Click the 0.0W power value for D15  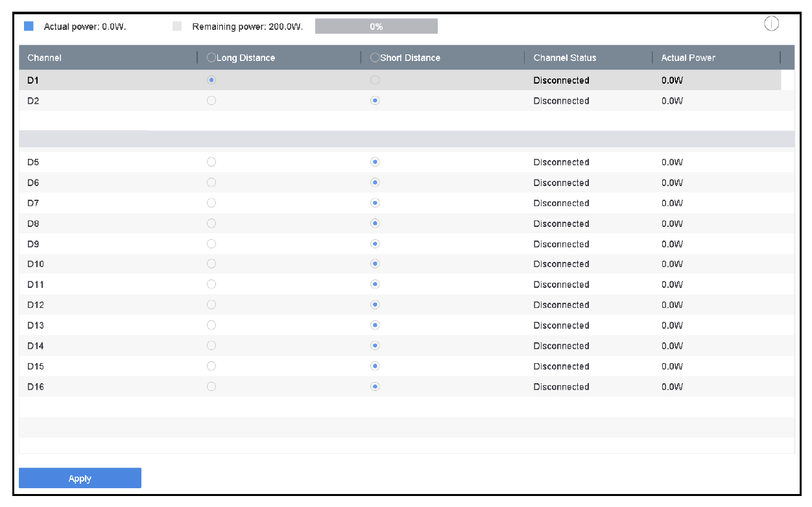tap(672, 366)
